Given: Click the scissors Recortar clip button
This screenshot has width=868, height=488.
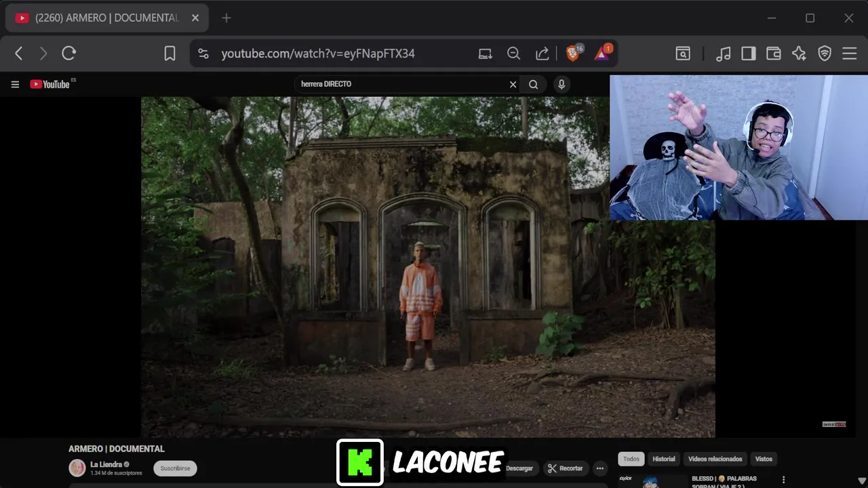Looking at the screenshot, I should 566,468.
